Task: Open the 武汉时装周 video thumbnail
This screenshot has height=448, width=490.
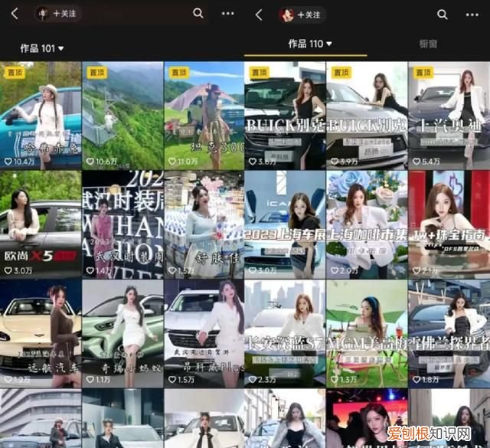Action: point(122,225)
